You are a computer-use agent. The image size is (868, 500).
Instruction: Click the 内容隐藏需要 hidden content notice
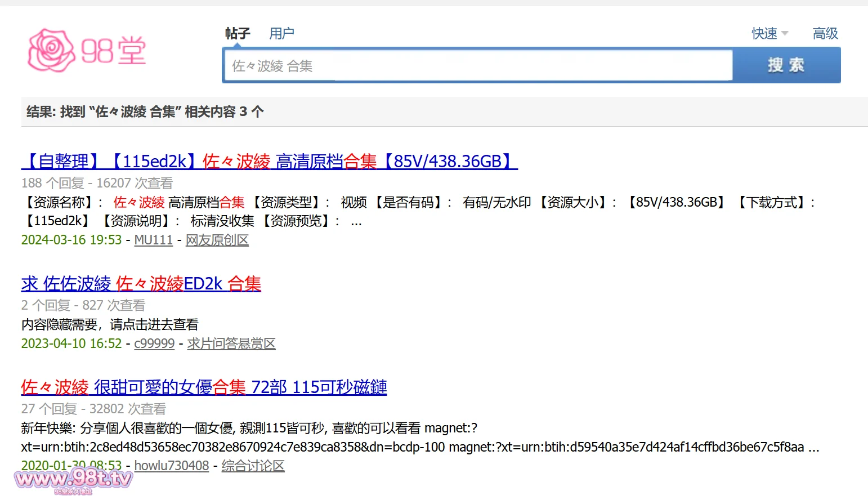[x=110, y=325]
